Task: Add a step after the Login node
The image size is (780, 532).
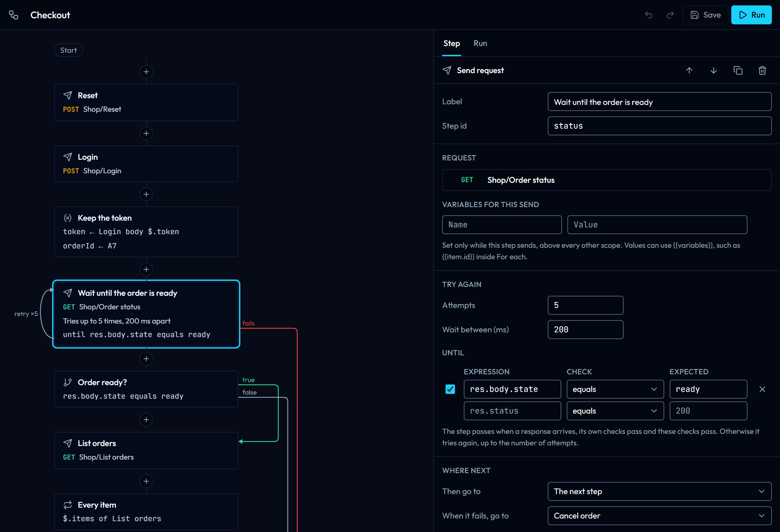Action: pos(146,194)
